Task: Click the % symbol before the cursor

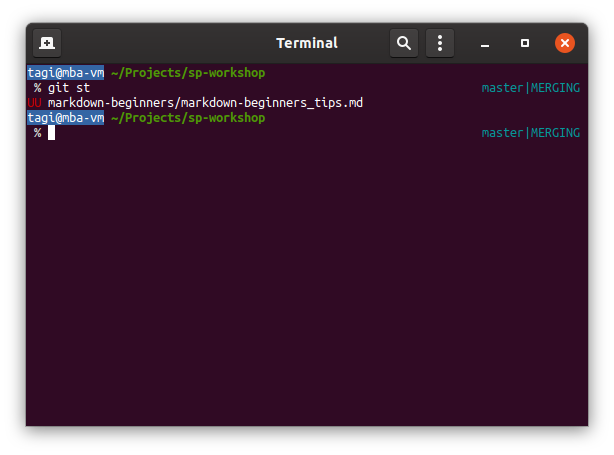Action: point(37,133)
